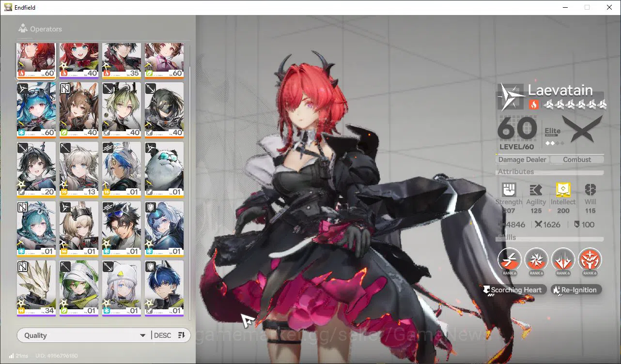621x364 pixels.
Task: Click the Agility value 125
Action: (x=536, y=211)
